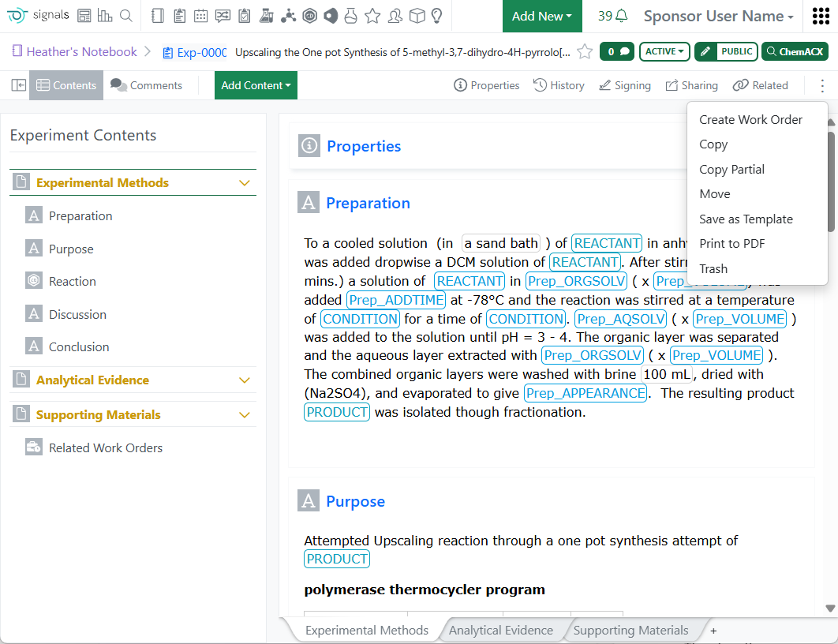Open the Add Content dropdown
This screenshot has height=644, width=838.
pyautogui.click(x=256, y=85)
